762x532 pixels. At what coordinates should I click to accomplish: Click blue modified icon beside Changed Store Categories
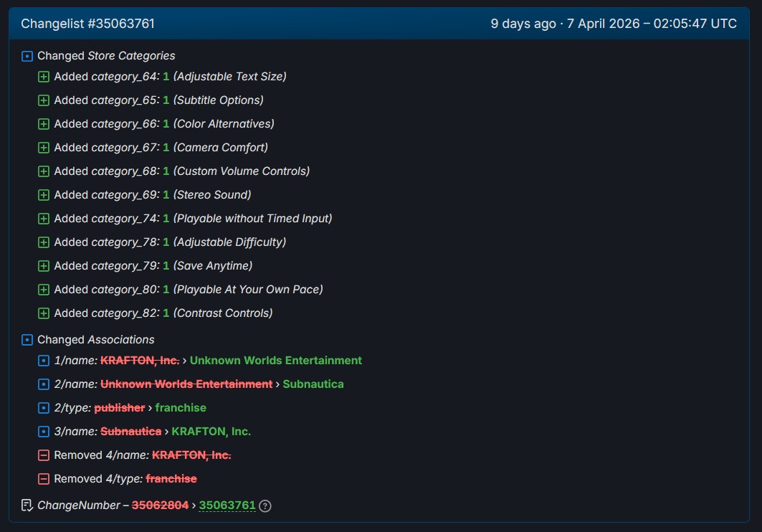(27, 56)
